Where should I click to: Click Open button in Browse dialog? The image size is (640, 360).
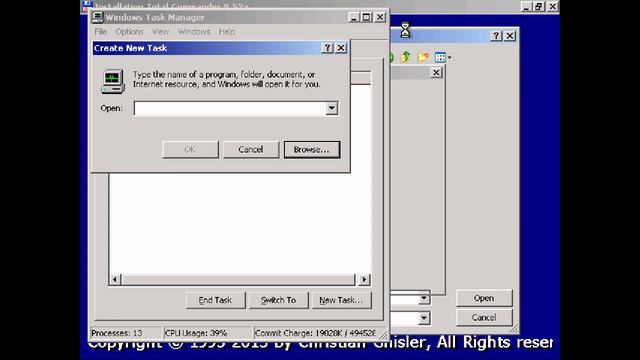484,298
